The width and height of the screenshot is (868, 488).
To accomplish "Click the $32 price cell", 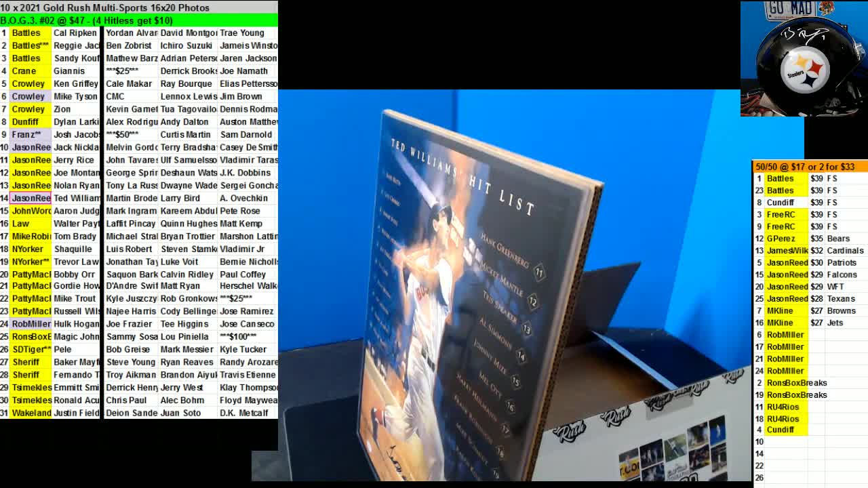I will pyautogui.click(x=816, y=251).
